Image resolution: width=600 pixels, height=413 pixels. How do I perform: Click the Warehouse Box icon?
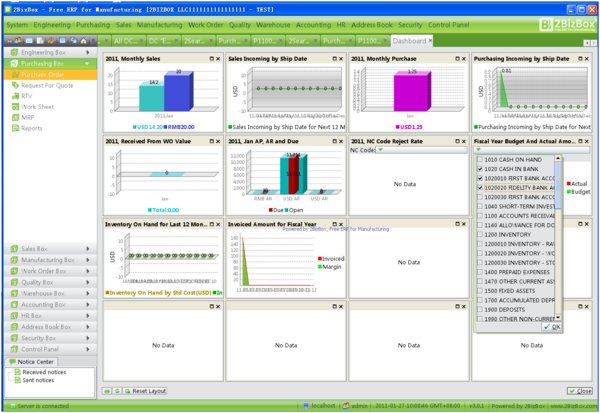(15, 294)
